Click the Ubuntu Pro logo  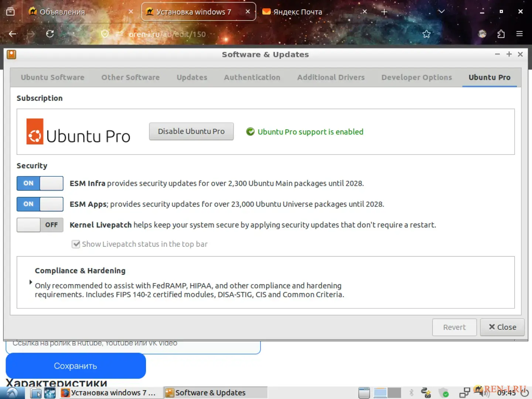(x=78, y=132)
